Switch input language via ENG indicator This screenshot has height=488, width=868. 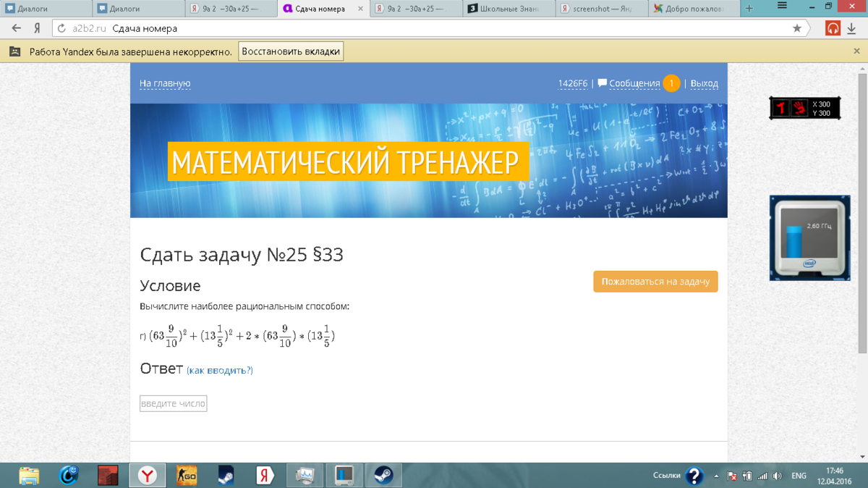coord(799,476)
